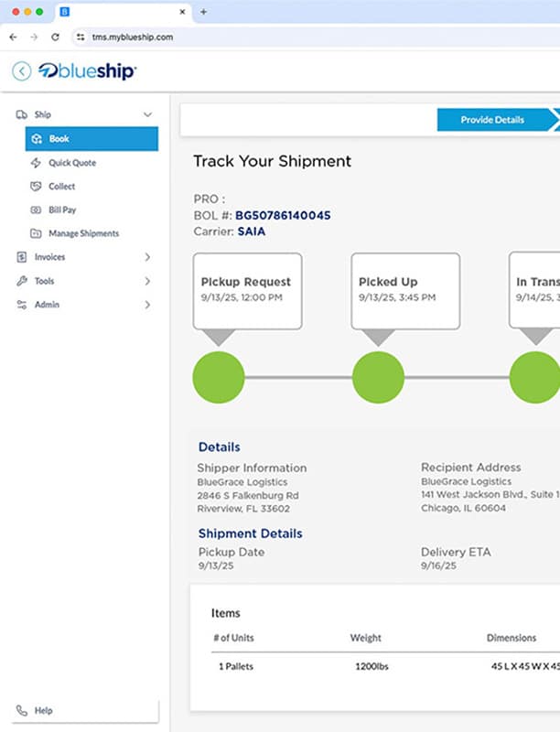This screenshot has height=732, width=560.
Task: Collapse the Ship menu chevron
Action: pyautogui.click(x=147, y=114)
